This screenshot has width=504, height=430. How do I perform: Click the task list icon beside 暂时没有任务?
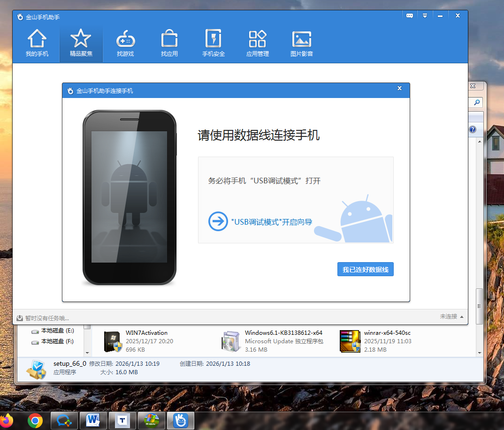click(20, 318)
